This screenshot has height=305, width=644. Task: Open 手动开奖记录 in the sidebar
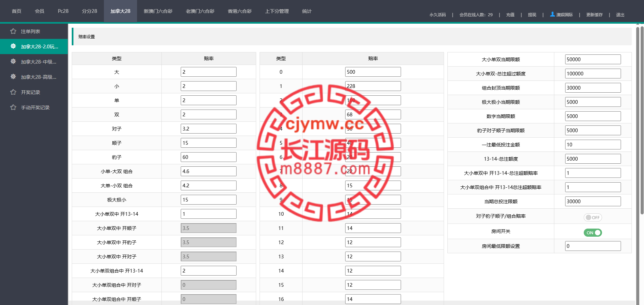pos(34,107)
